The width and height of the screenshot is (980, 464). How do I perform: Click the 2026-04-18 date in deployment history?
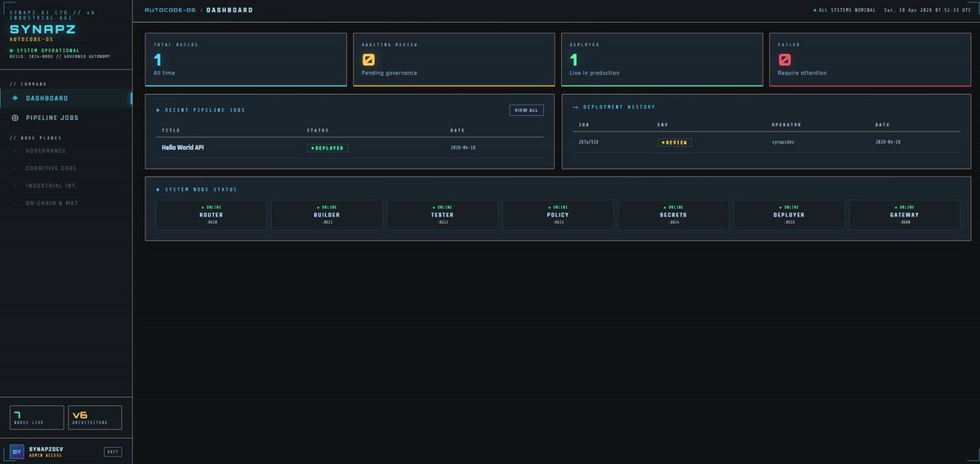[x=888, y=142]
